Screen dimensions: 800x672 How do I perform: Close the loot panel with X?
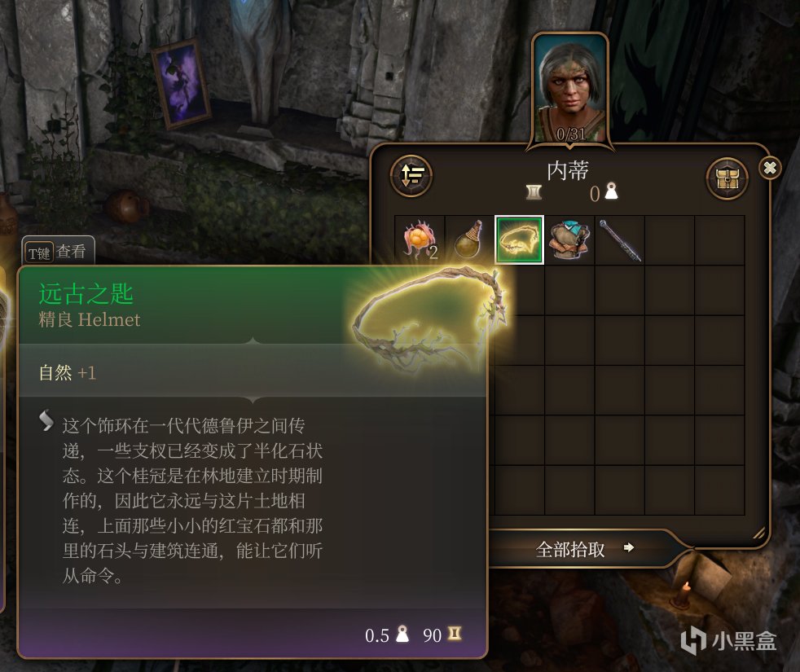[770, 167]
